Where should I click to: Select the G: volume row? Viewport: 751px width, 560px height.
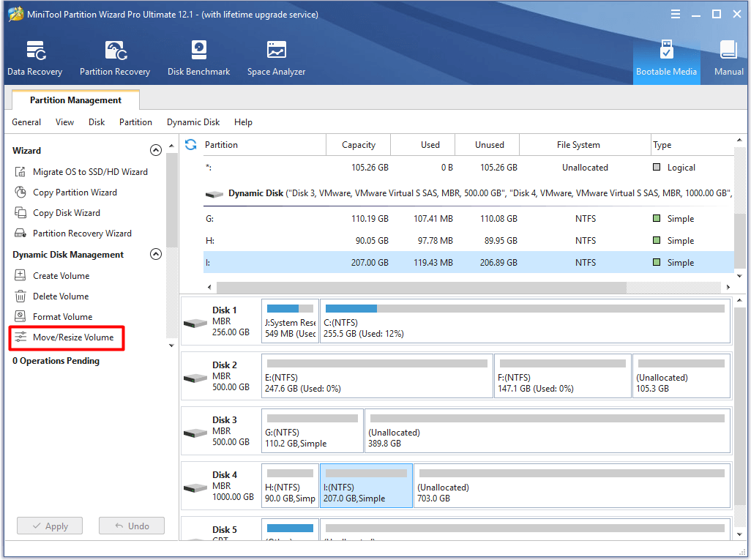pos(468,219)
